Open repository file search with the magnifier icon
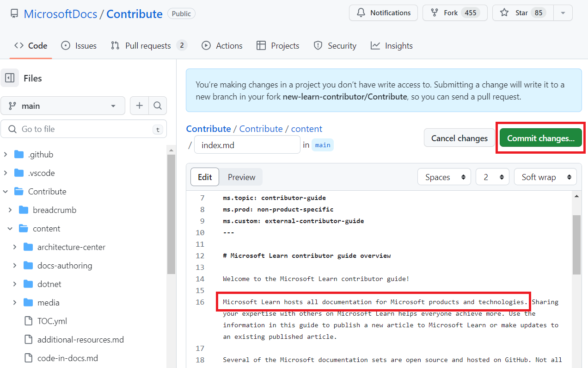The width and height of the screenshot is (588, 368). pos(158,106)
